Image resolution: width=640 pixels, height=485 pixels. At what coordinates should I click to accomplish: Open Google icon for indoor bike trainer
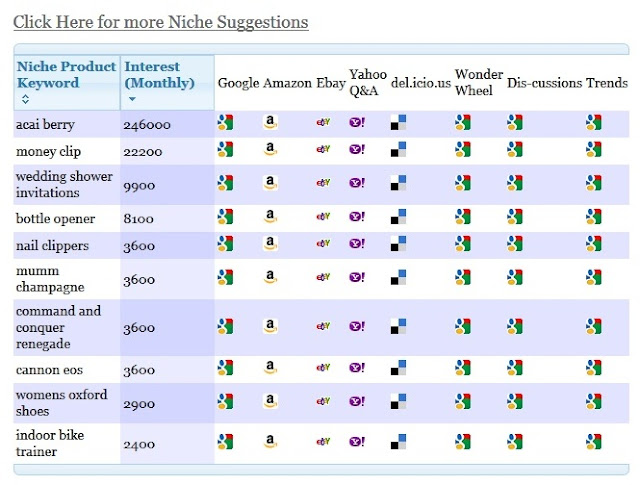click(225, 442)
